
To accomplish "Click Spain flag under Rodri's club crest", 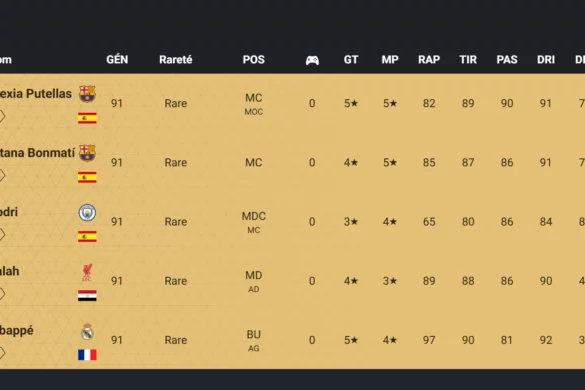I will pos(87,236).
